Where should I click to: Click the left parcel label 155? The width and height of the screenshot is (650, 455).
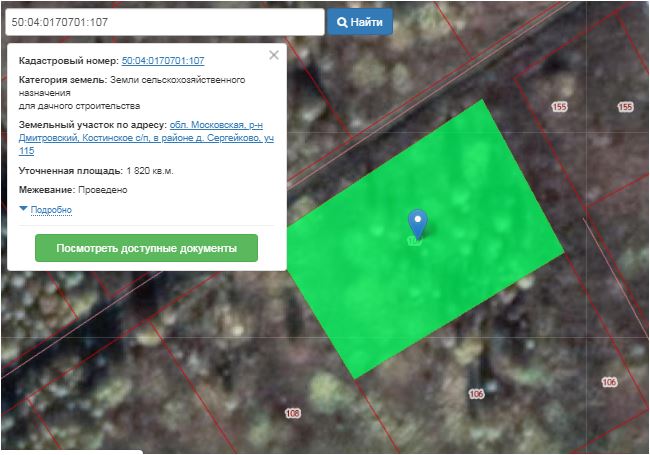point(558,106)
